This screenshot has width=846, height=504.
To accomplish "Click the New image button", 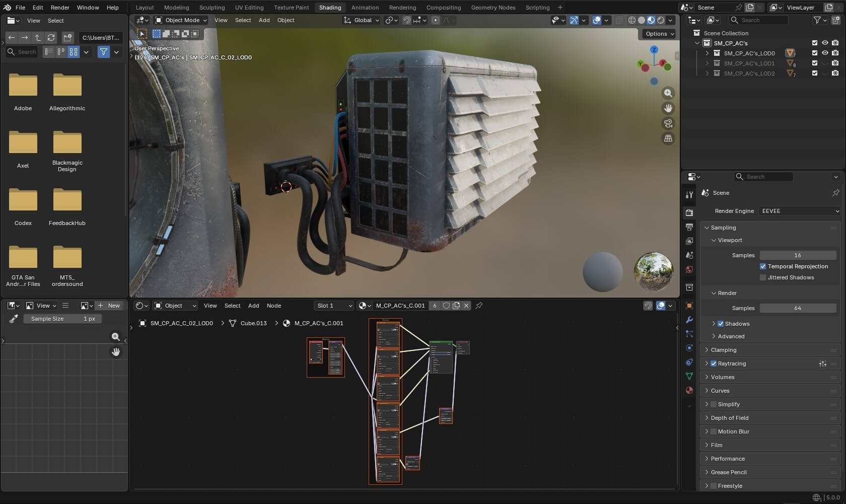I will click(110, 306).
